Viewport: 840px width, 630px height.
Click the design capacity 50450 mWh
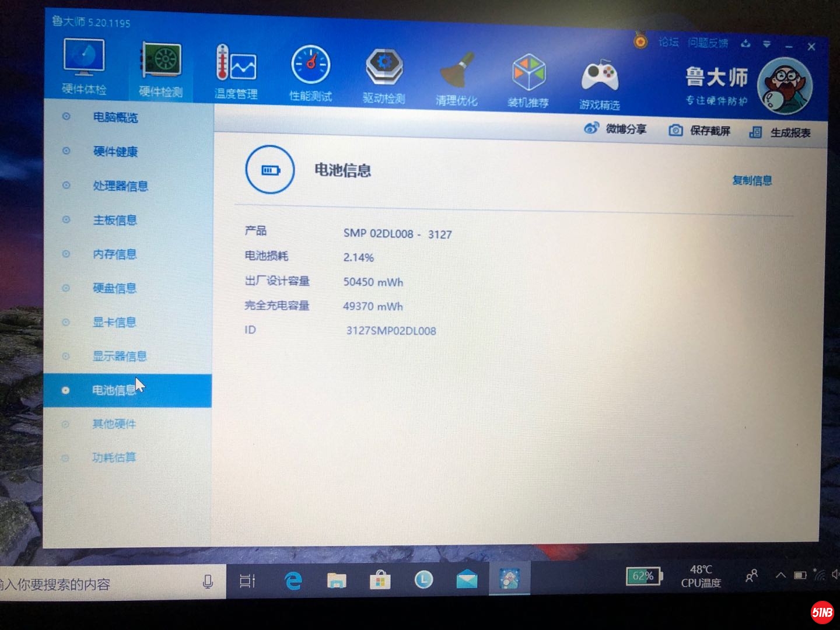[373, 282]
